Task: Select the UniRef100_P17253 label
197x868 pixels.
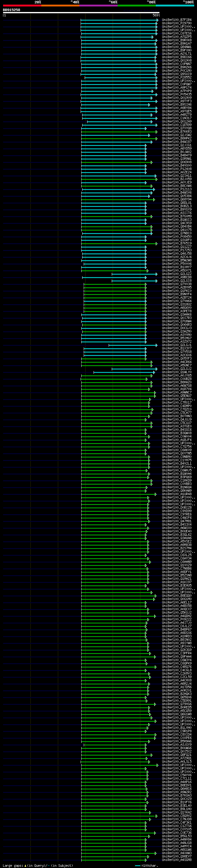Action: [176, 250]
